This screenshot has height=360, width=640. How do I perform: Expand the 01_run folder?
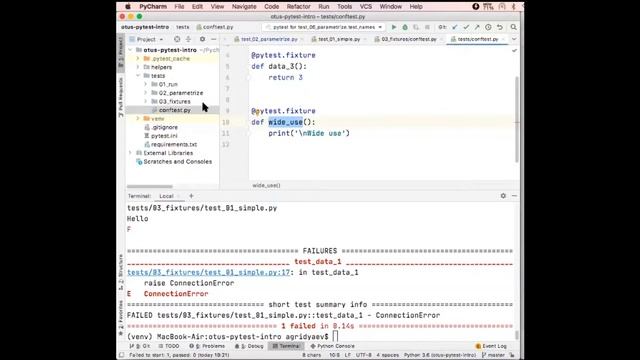146,84
